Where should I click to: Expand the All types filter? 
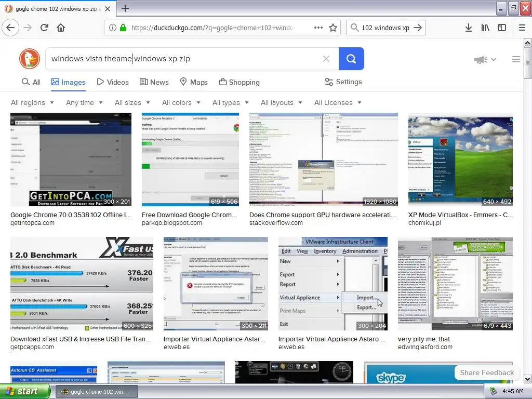tap(231, 102)
